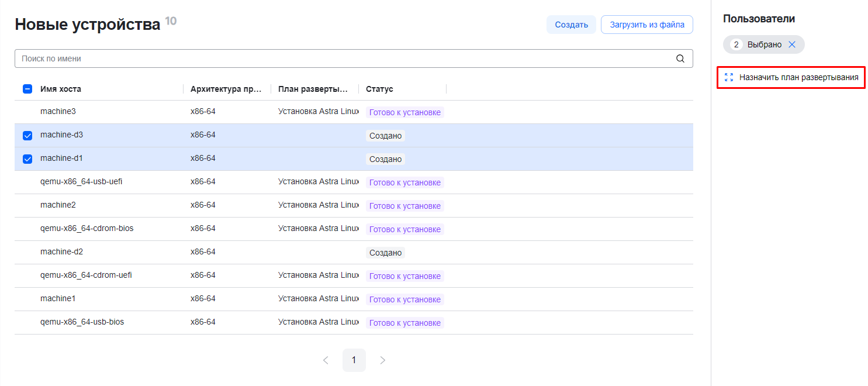The image size is (868, 386).
Task: Uncheck the machine-d1 checkbox
Action: coord(27,159)
